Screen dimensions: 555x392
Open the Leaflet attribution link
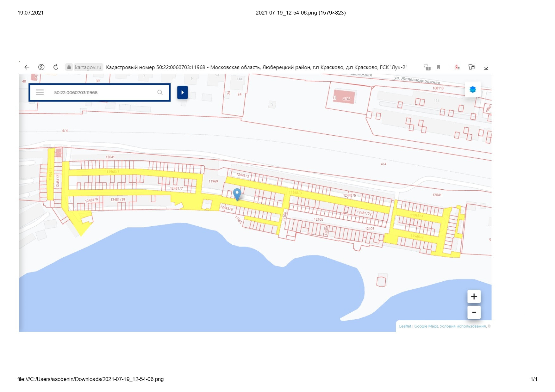[x=405, y=326]
